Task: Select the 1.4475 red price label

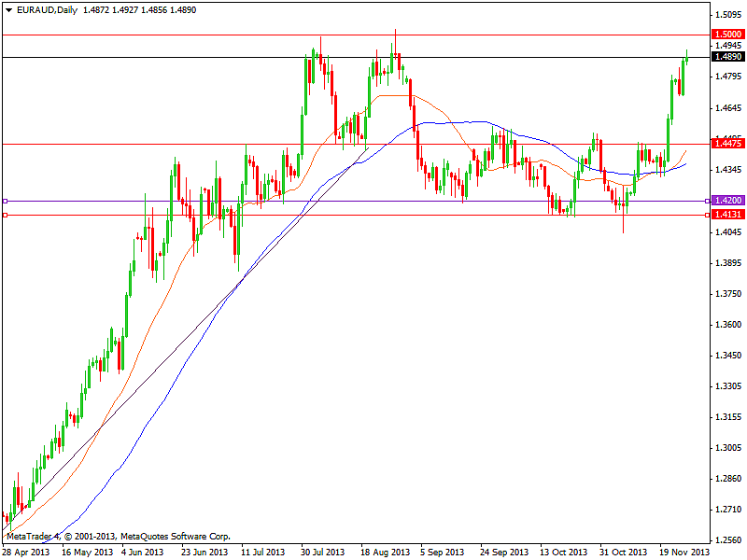Action: coord(726,144)
